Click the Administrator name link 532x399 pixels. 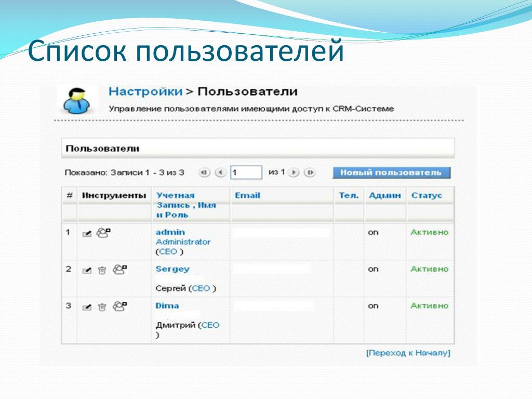tap(183, 242)
